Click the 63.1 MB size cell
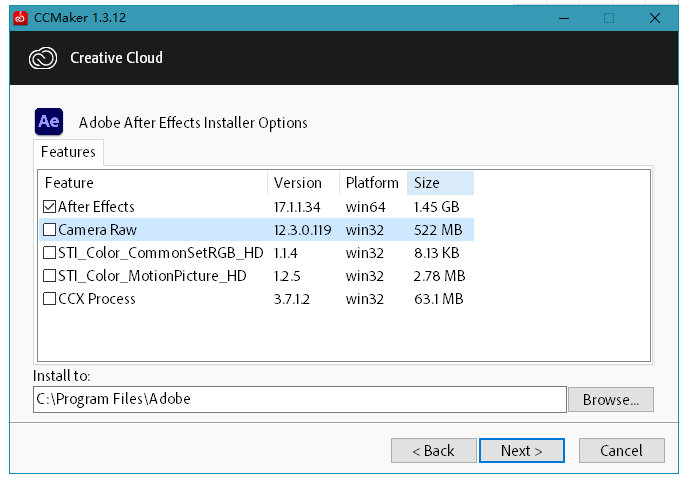This screenshot has width=689, height=480. [x=439, y=299]
